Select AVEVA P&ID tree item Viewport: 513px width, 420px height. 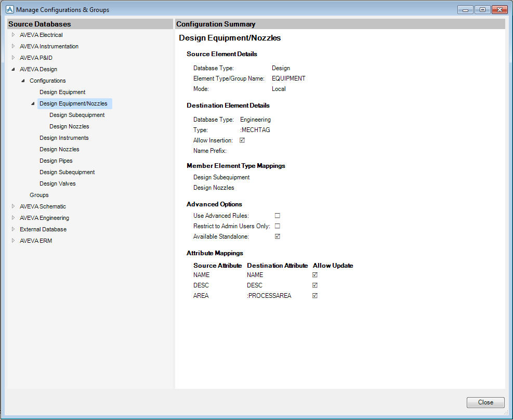pyautogui.click(x=36, y=58)
